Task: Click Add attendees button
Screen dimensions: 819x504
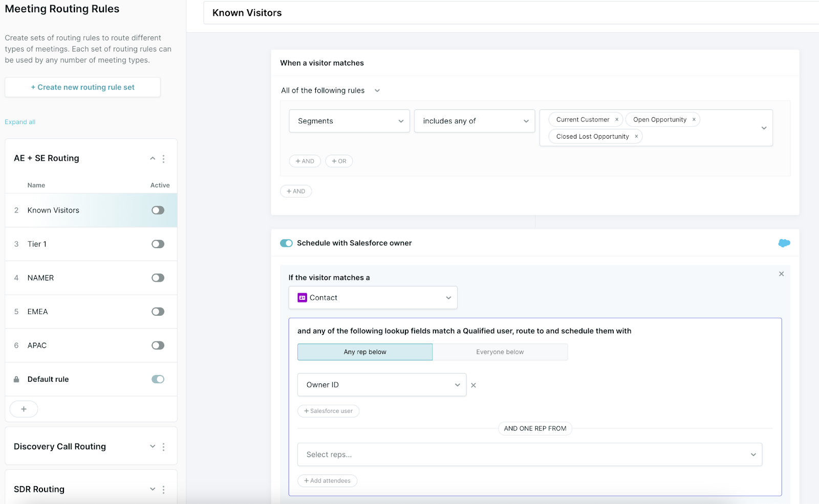Action: point(327,481)
